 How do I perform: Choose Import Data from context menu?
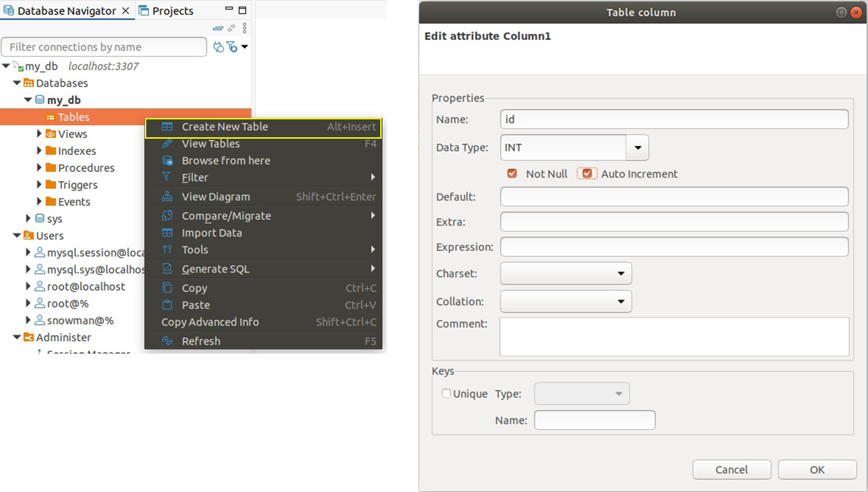click(263, 233)
